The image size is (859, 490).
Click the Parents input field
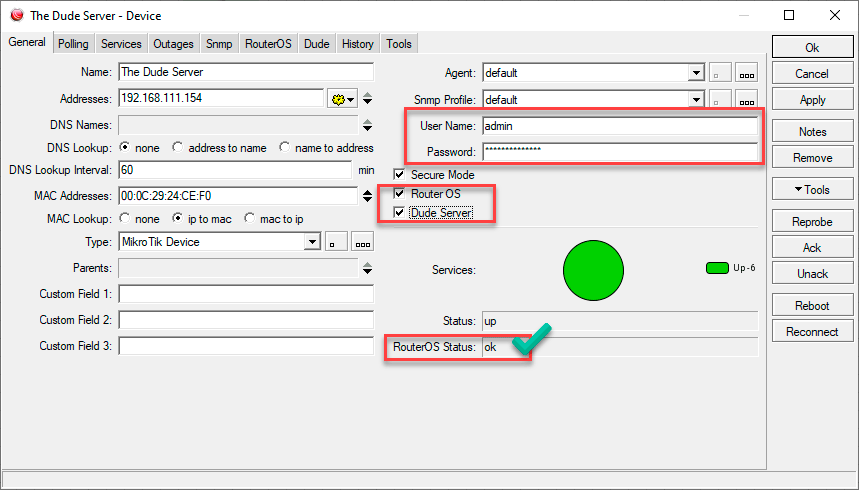click(x=238, y=268)
